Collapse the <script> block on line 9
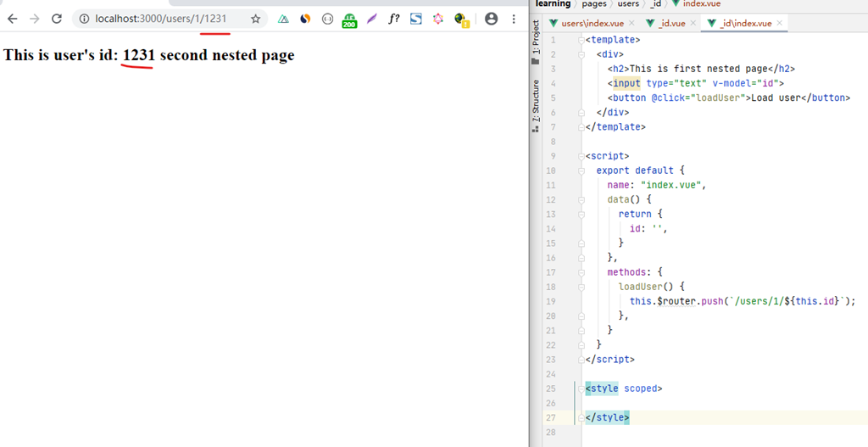Viewport: 868px width, 447px height. coord(581,156)
